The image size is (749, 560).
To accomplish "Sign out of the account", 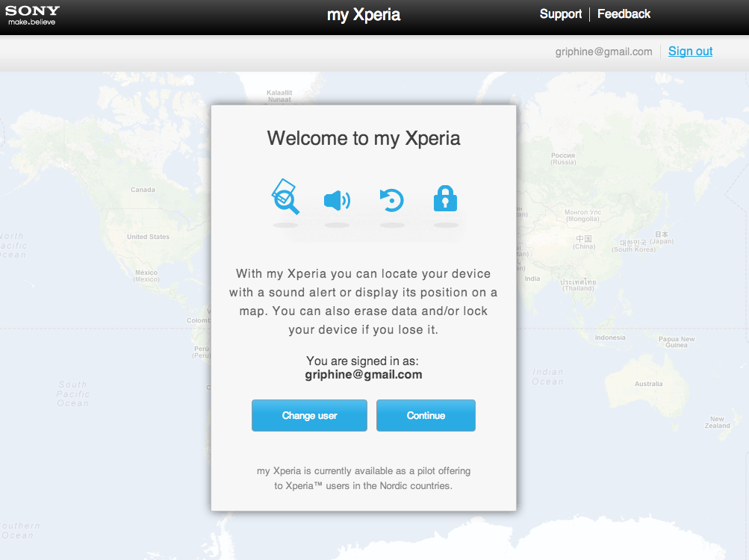I will pyautogui.click(x=690, y=51).
